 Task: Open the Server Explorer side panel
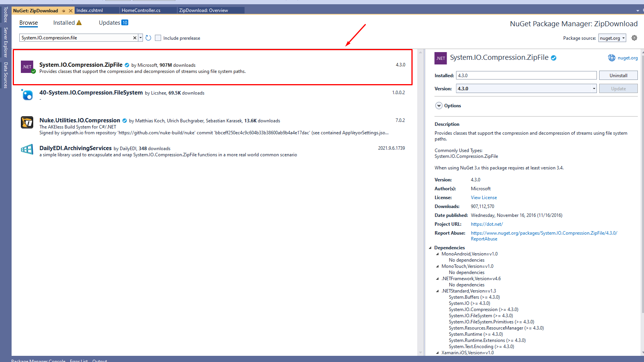coord(5,42)
